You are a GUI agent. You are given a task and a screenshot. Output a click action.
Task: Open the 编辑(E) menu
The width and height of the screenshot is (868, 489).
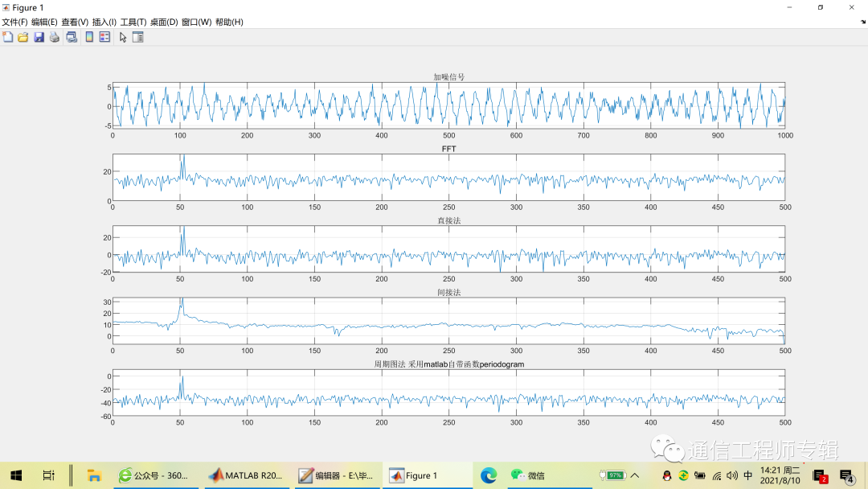(44, 23)
